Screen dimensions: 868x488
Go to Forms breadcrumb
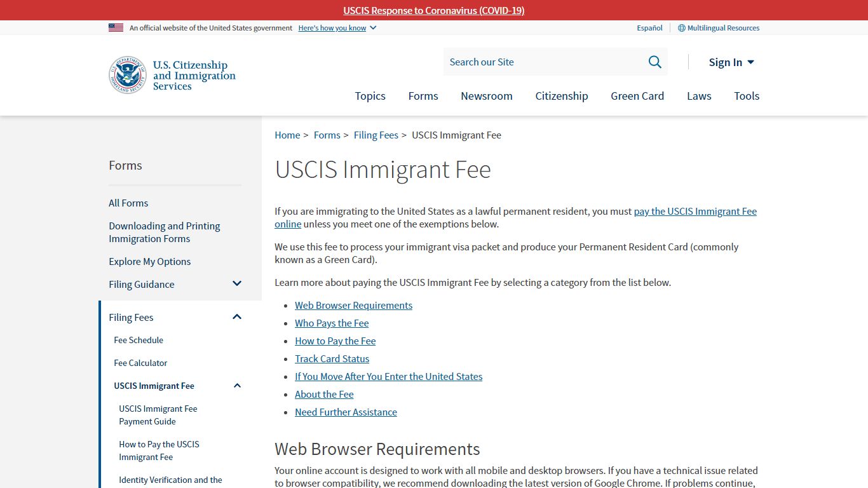tap(327, 135)
